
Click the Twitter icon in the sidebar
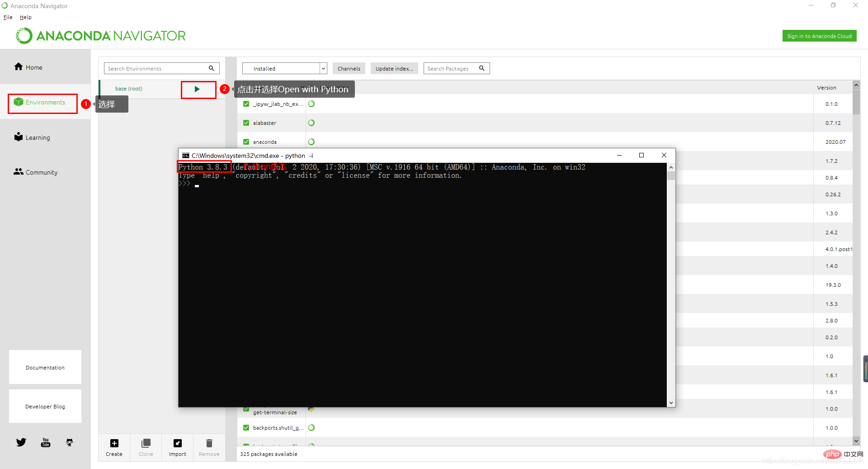coord(21,442)
